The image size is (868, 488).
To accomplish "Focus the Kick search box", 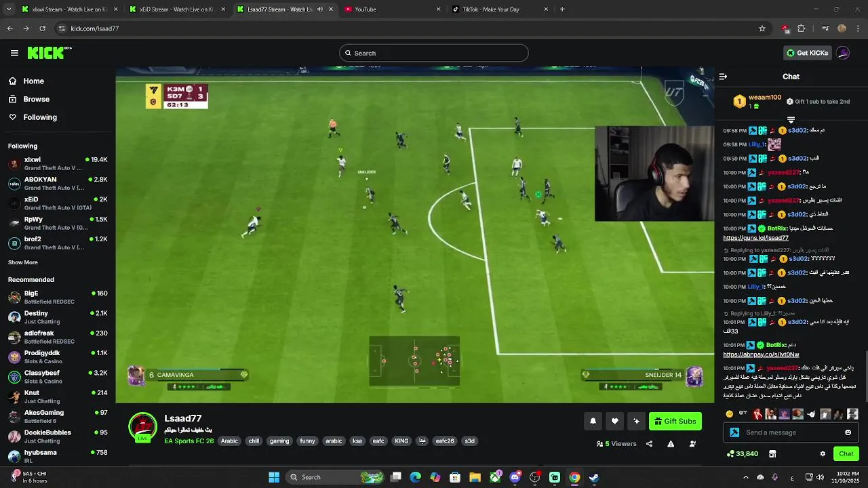I will [433, 53].
